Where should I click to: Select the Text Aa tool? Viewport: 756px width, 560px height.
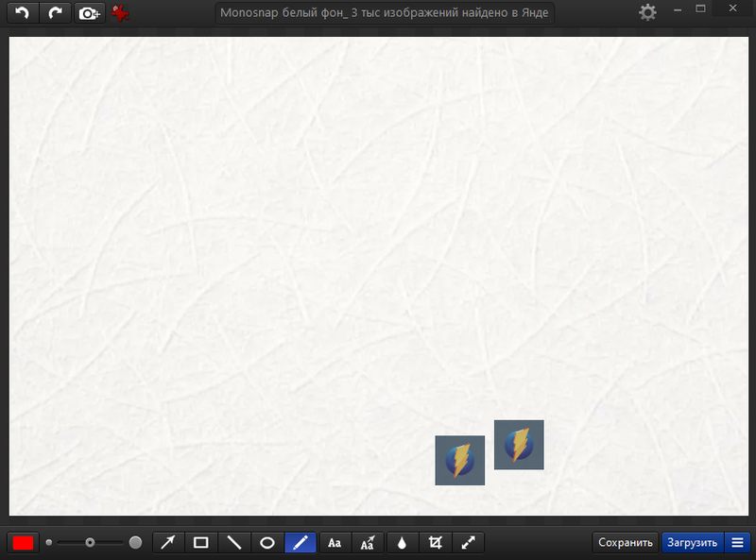[335, 543]
